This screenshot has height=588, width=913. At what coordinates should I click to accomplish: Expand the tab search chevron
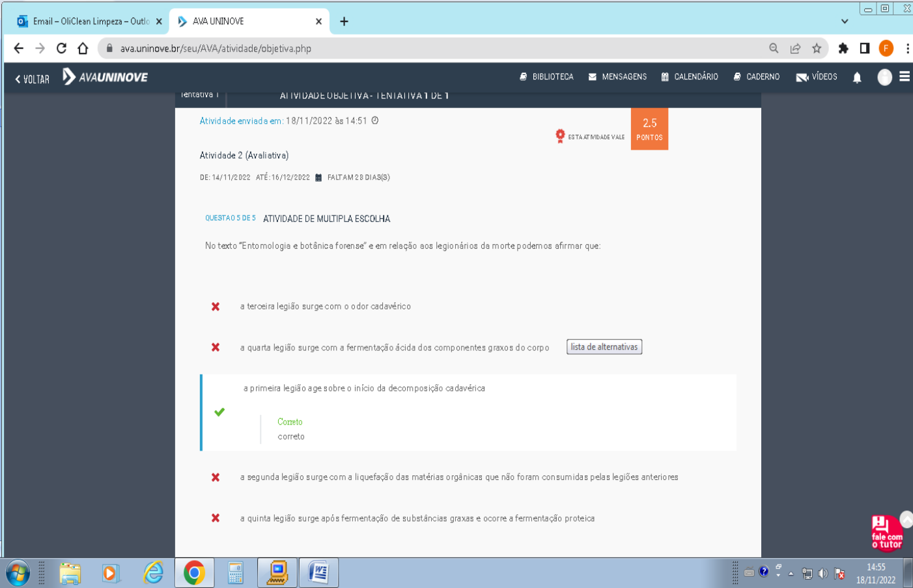845,21
